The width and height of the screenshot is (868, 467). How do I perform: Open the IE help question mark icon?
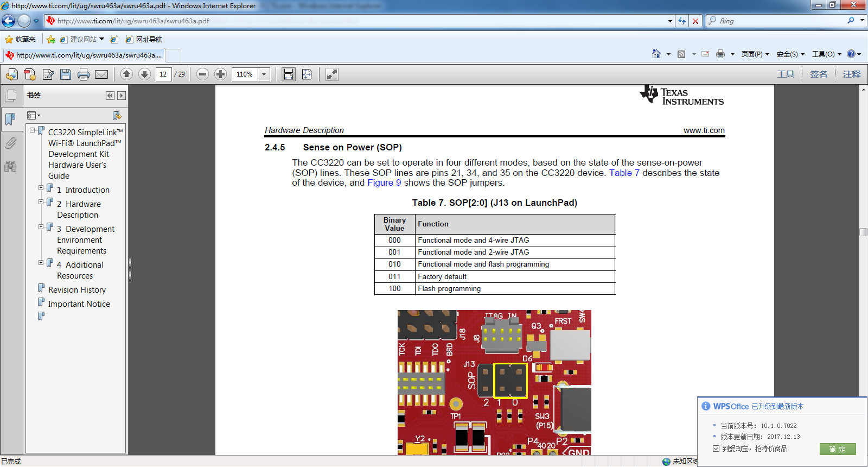(851, 54)
